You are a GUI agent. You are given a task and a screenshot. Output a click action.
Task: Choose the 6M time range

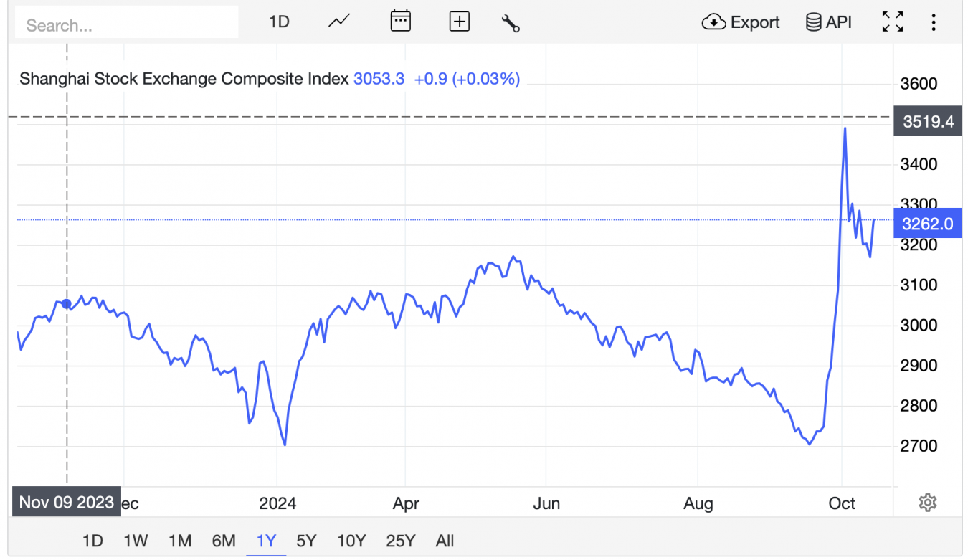tap(224, 541)
